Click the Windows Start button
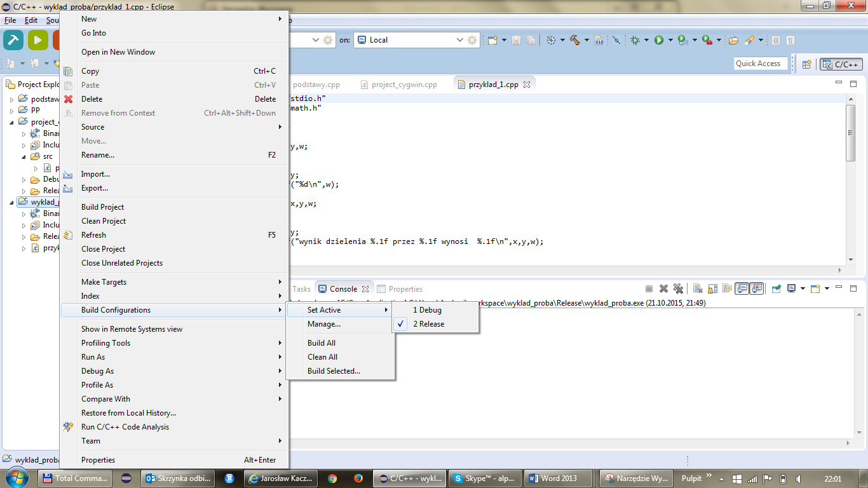 pyautogui.click(x=16, y=478)
